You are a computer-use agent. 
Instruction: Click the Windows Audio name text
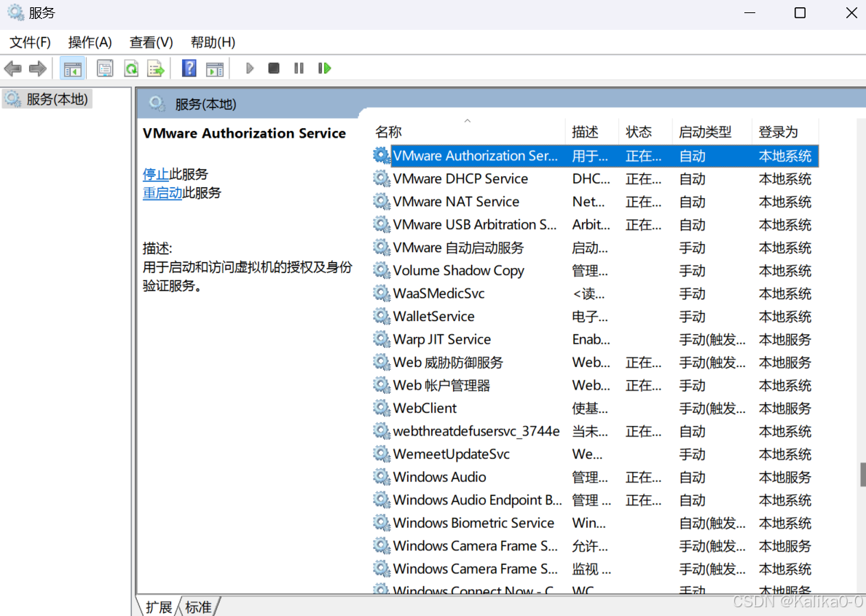point(440,477)
